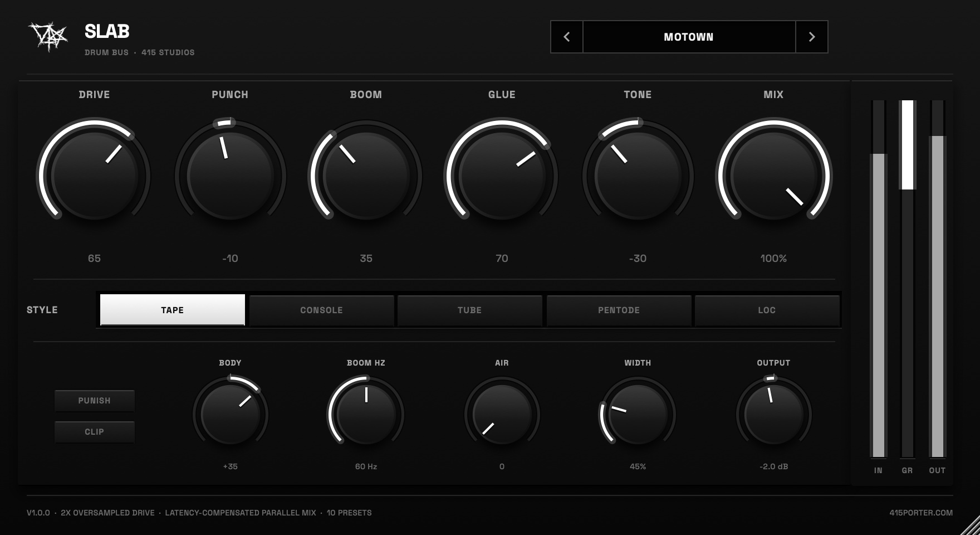
Task: Click the GR gain reduction meter
Action: [x=908, y=279]
